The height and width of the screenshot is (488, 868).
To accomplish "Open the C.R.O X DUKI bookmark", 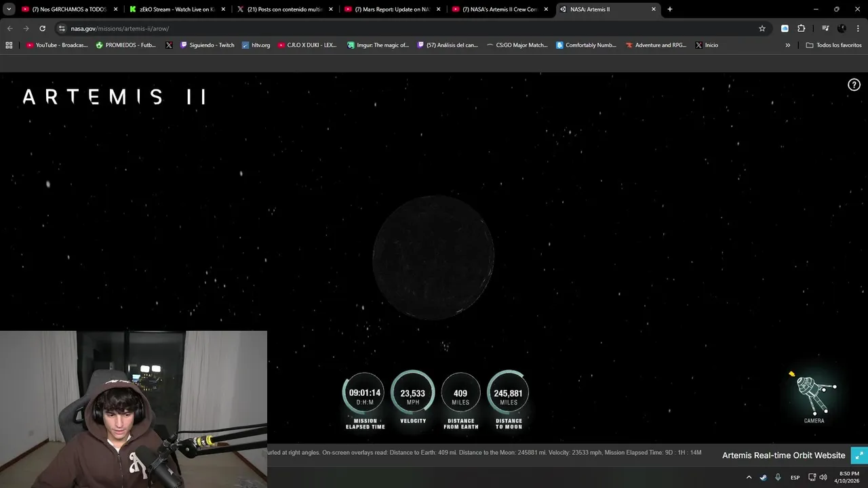I will coord(307,45).
